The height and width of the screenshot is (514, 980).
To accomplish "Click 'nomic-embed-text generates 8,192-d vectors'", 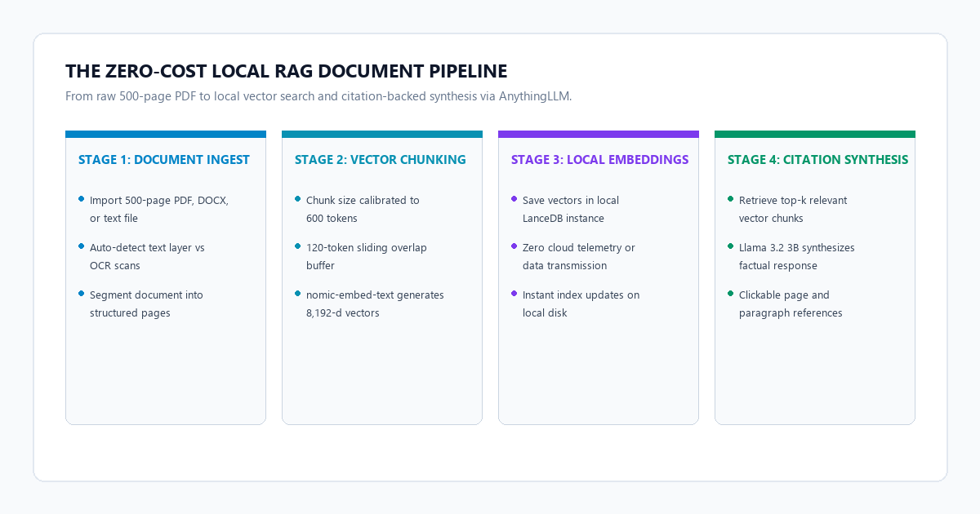I will tap(375, 304).
